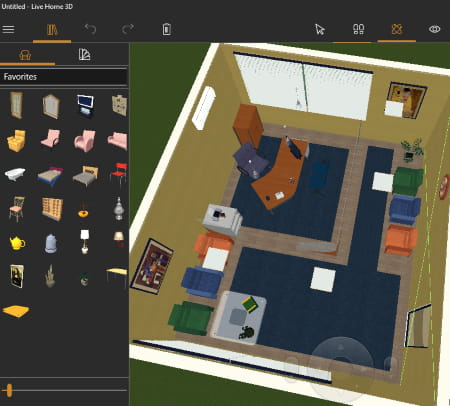This screenshot has width=450, height=406.
Task: Select the pink sofa thumbnail
Action: tap(117, 141)
